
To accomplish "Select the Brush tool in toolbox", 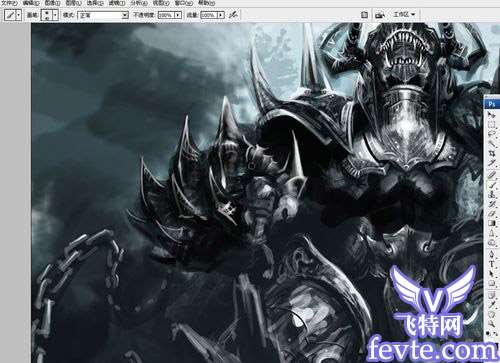I will tap(492, 184).
